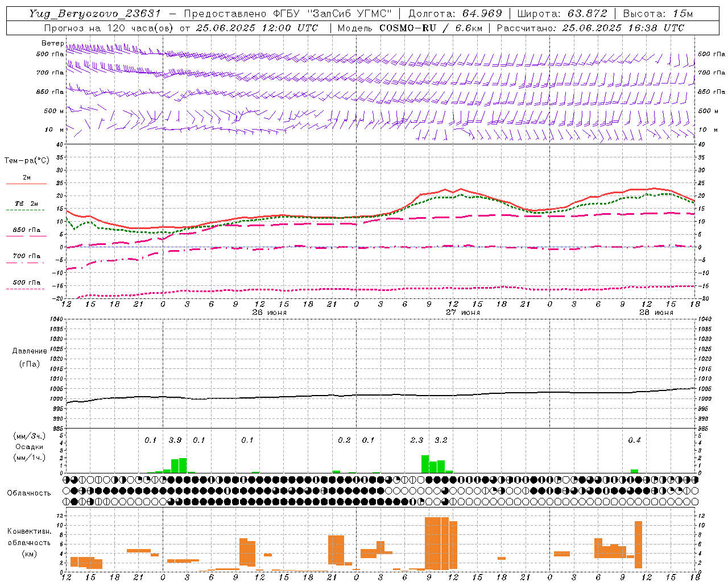Click the 700 гПа temperature legend entry

[27, 256]
